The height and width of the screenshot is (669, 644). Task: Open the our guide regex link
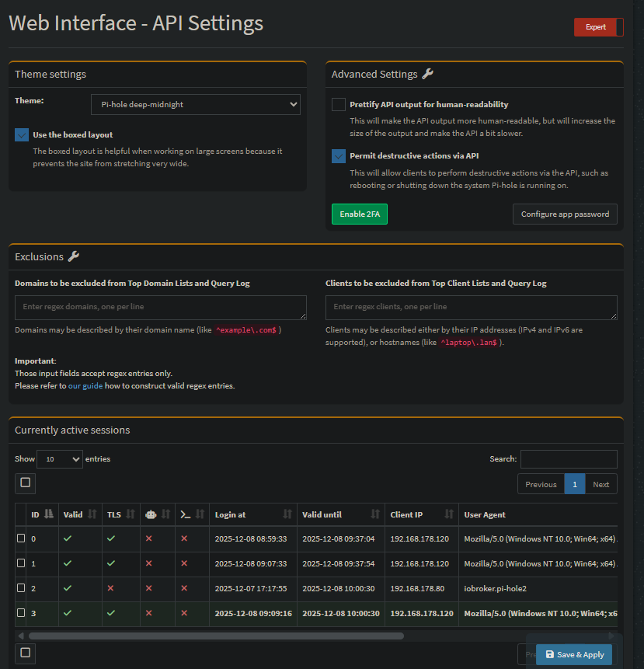(86, 386)
